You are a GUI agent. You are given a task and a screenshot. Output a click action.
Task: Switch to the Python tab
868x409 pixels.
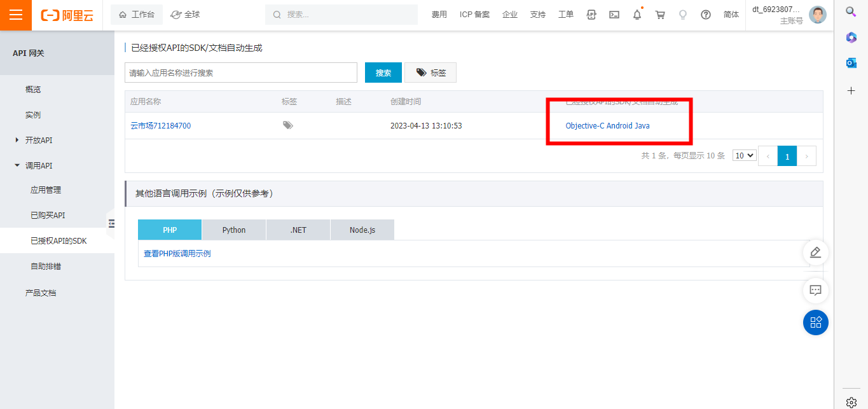(234, 230)
